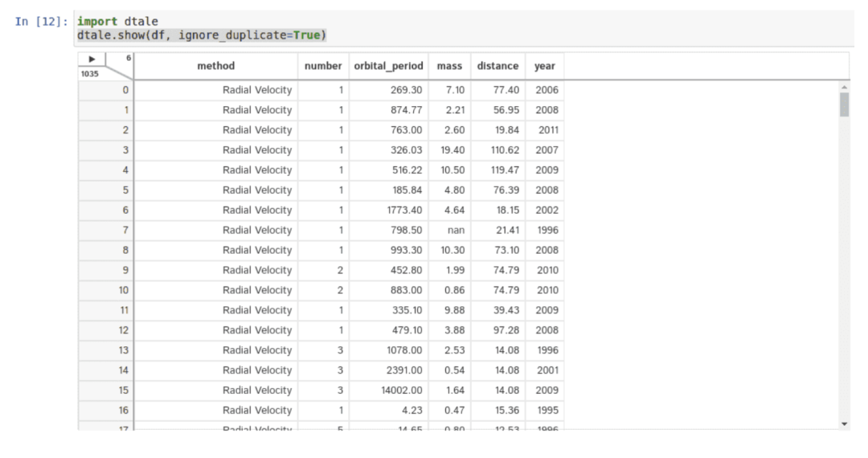Select the orbital_period cell 14002.00
Screen dimensions: 868x458
tap(389, 390)
